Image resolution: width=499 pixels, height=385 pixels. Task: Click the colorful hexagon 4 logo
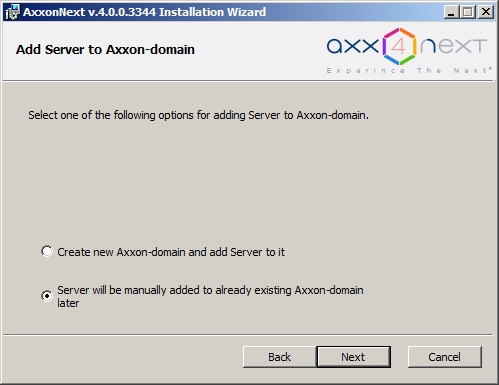[399, 46]
